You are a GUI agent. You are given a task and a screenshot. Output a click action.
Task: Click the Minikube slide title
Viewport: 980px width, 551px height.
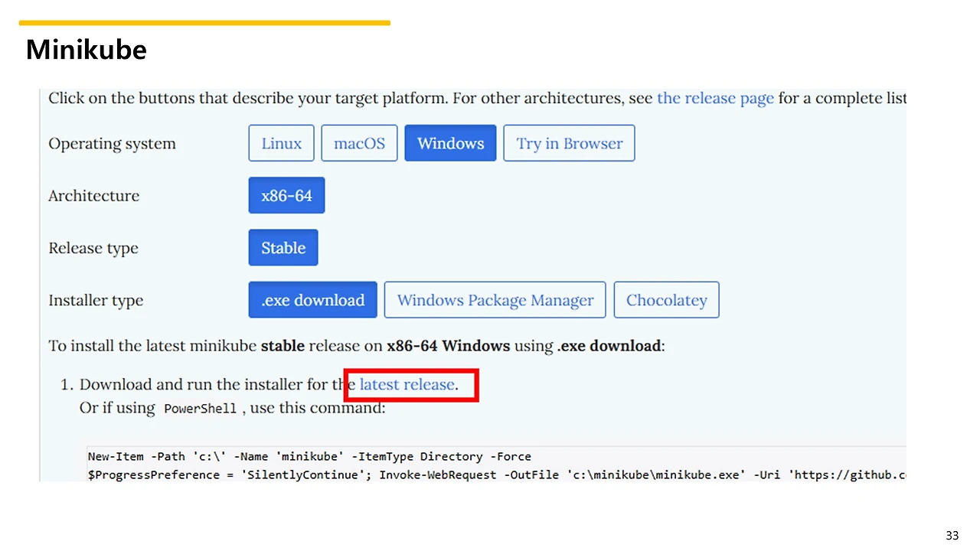coord(86,50)
